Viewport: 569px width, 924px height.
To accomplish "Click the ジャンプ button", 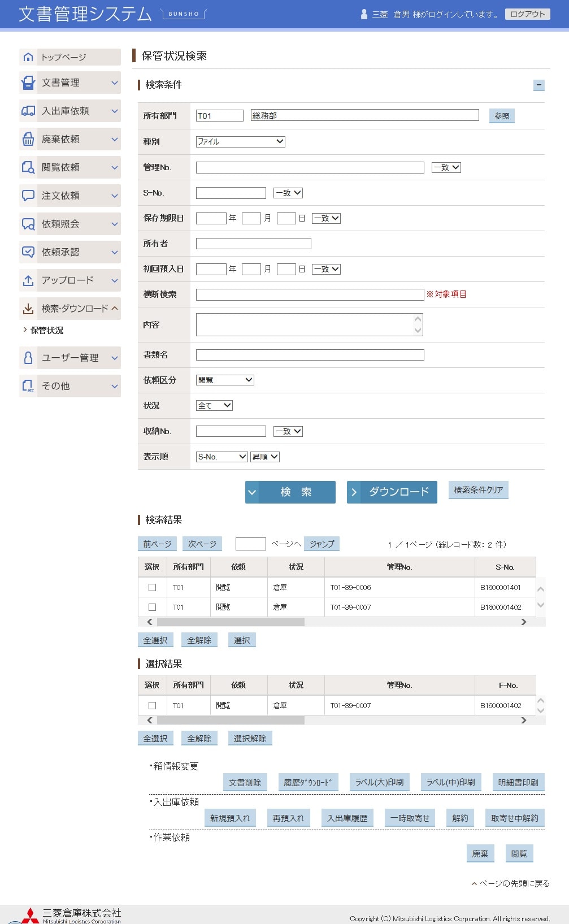I will tap(322, 544).
